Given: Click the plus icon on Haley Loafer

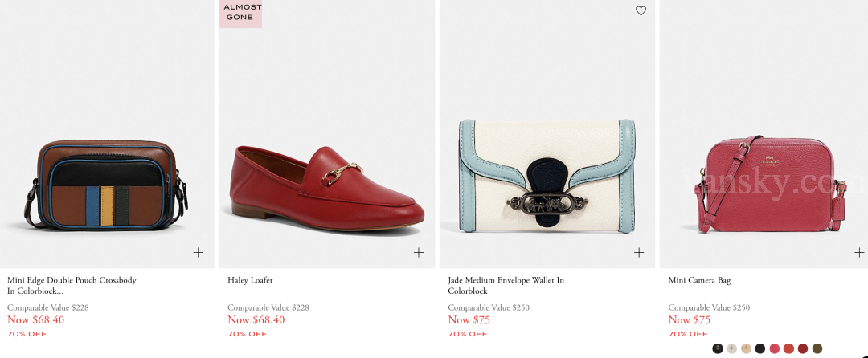Looking at the screenshot, I should coord(418,252).
